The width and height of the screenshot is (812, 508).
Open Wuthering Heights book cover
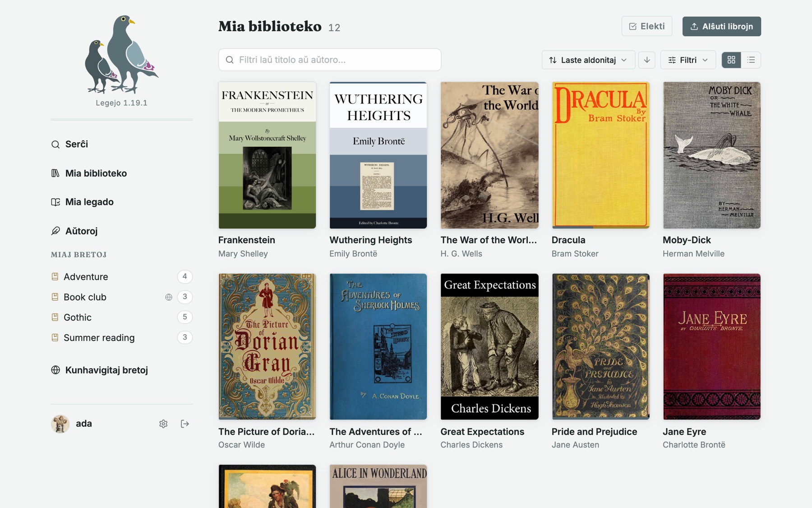click(378, 155)
